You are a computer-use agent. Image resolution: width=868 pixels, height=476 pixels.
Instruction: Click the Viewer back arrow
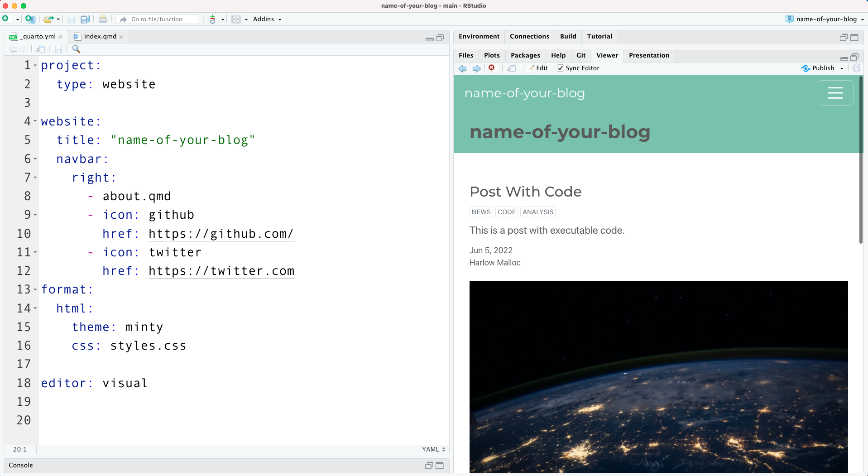point(462,68)
